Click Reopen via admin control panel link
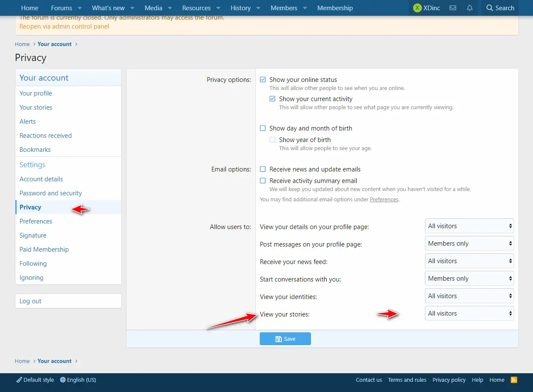Viewport: 533px width, 392px height. [64, 26]
